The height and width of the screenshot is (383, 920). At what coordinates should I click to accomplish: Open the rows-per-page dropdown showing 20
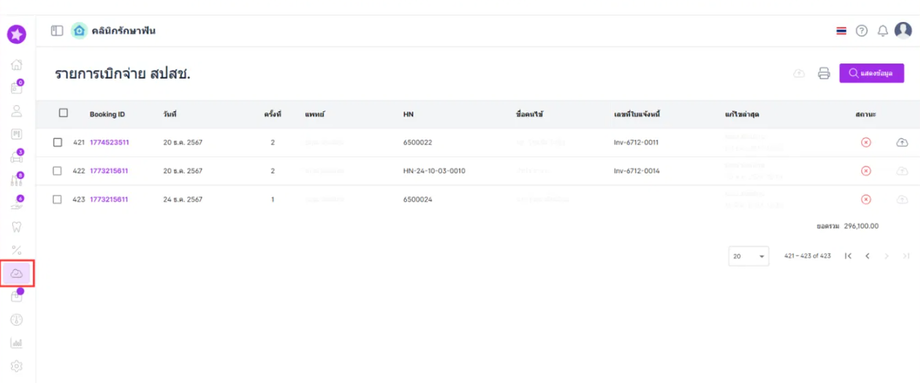click(x=749, y=256)
